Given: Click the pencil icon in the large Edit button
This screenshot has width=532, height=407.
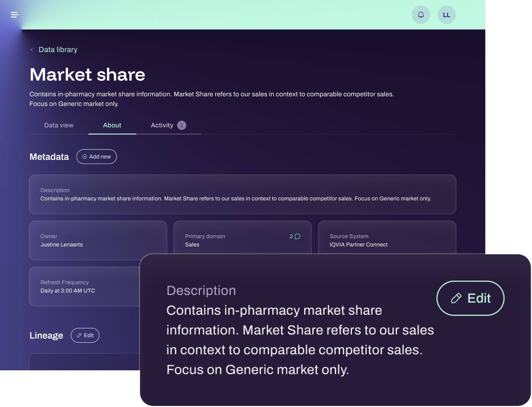Looking at the screenshot, I should pyautogui.click(x=456, y=298).
